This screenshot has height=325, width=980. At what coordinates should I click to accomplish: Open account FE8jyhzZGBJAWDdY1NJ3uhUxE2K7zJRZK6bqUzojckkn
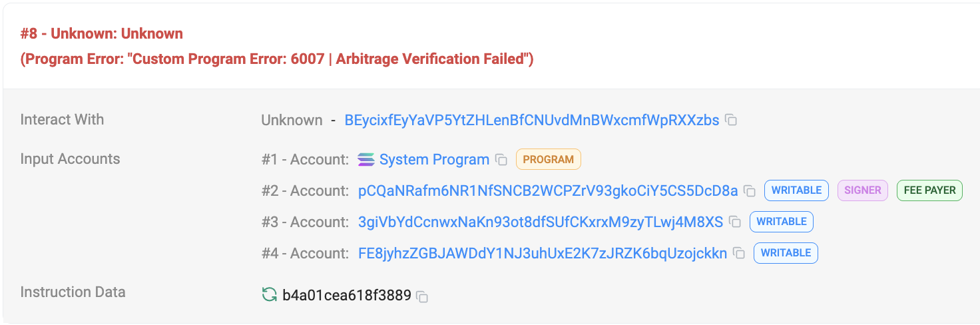tap(543, 253)
